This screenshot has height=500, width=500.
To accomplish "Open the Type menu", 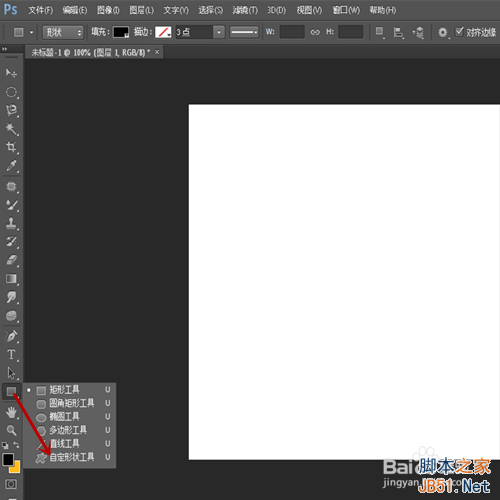I will [176, 10].
